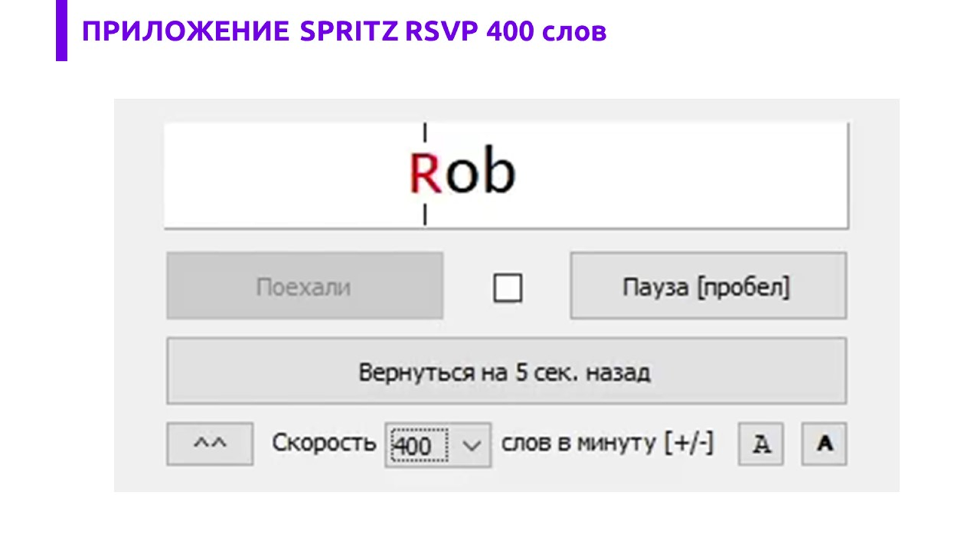
Task: Click Вернуться на 5 сек. назад
Action: tap(507, 370)
